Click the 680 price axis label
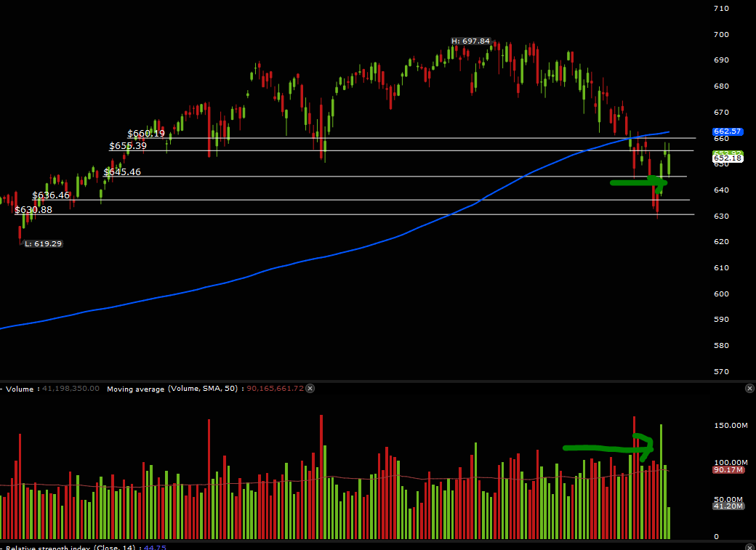 [x=721, y=86]
